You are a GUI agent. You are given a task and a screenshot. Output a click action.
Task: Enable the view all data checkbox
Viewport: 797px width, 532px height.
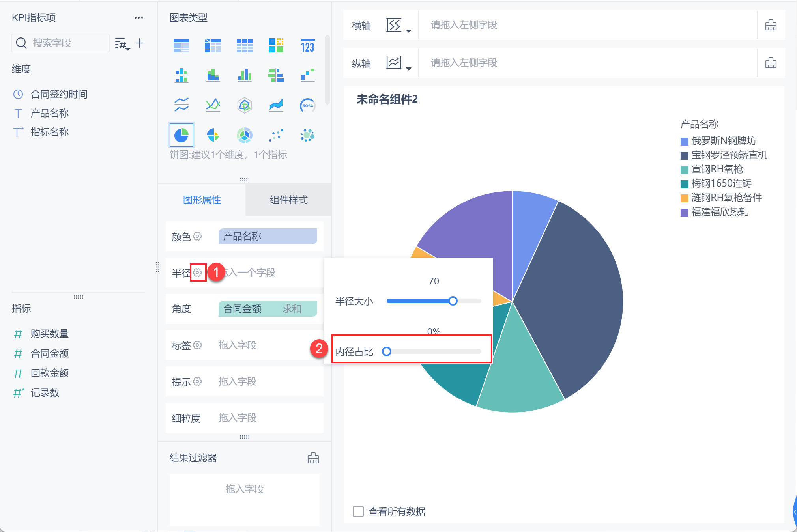point(358,511)
